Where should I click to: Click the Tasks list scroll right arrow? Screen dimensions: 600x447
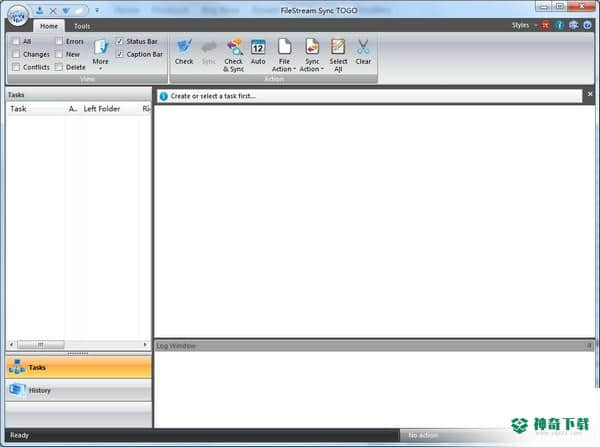[x=145, y=345]
